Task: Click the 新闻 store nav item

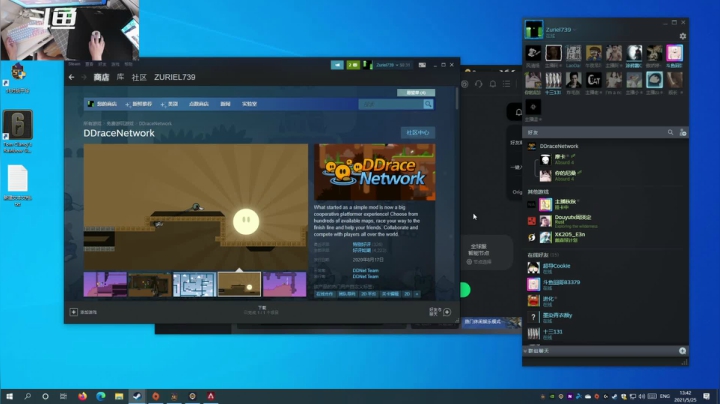Action: [x=225, y=104]
